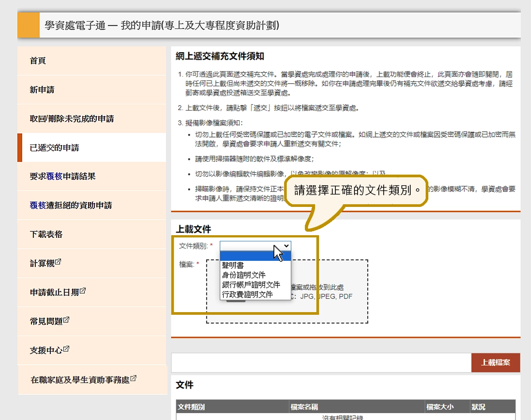Click external link icon beside 在職家庭及學生資助事務處
Screen dimensions: 531x420
(x=133, y=379)
